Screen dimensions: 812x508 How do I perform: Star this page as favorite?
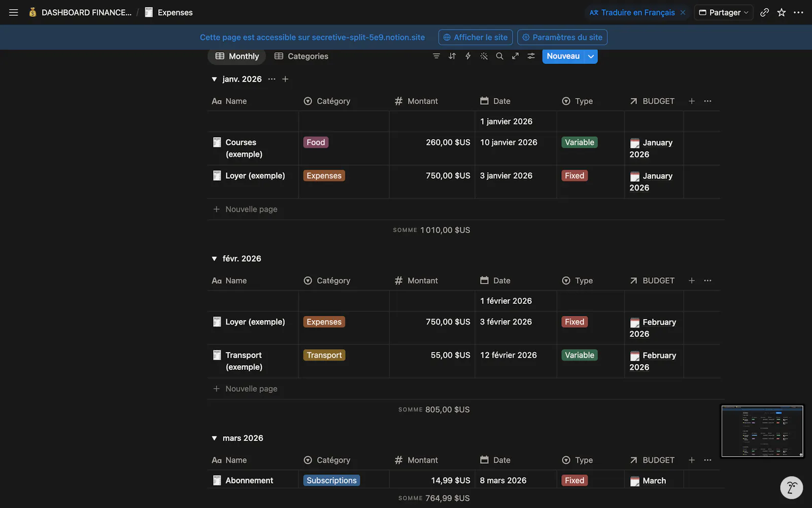pyautogui.click(x=782, y=12)
